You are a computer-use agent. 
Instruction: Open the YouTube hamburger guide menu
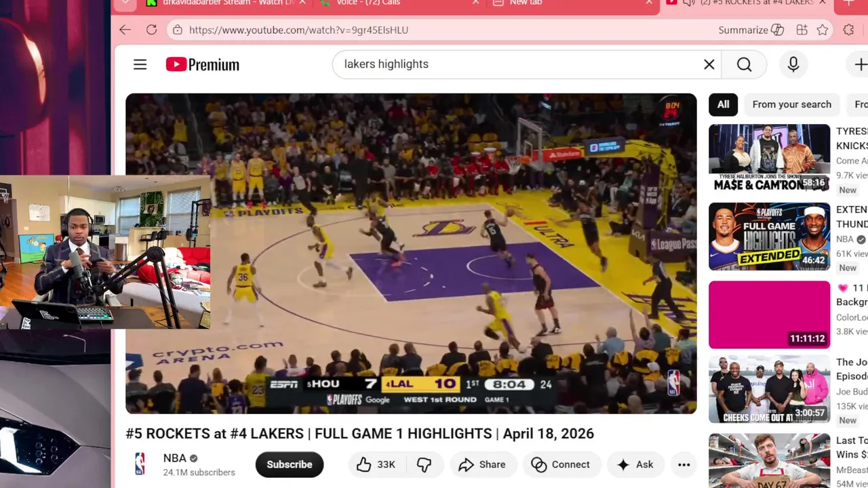(x=140, y=64)
